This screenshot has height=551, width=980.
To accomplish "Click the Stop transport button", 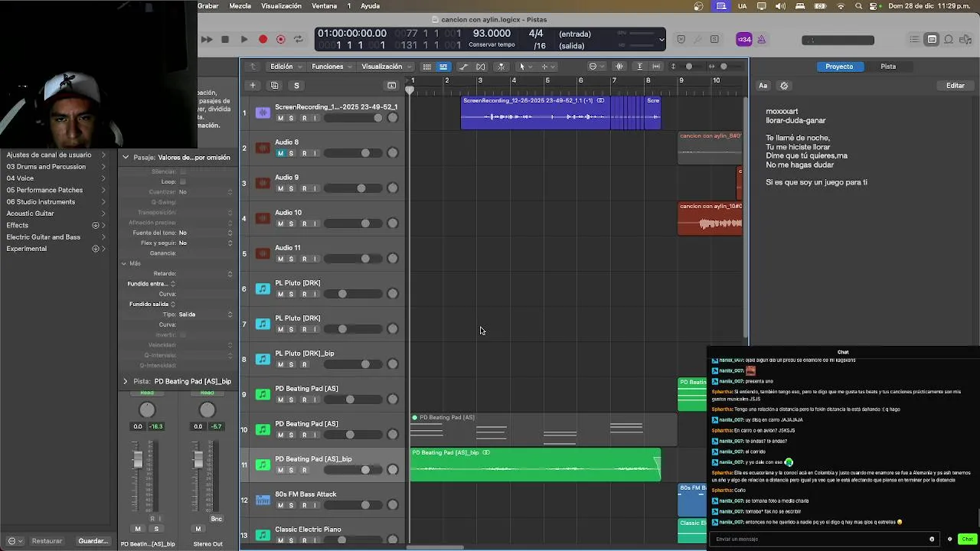I will click(225, 39).
